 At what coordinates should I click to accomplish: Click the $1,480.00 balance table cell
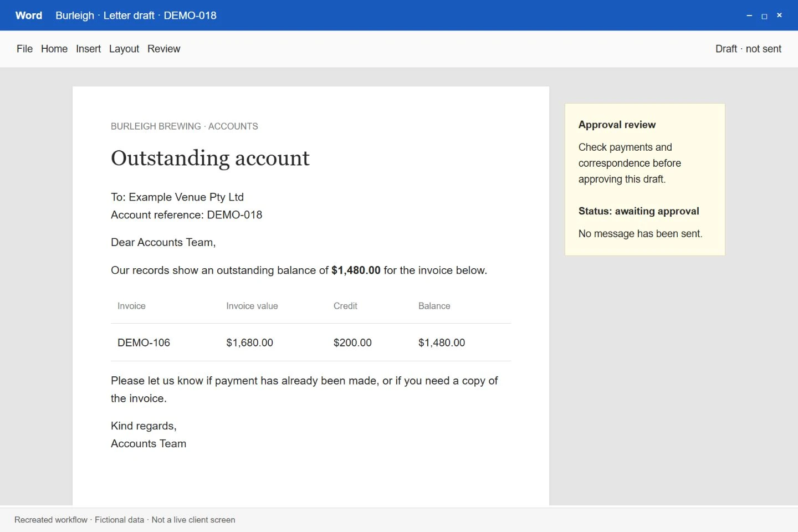tap(442, 342)
